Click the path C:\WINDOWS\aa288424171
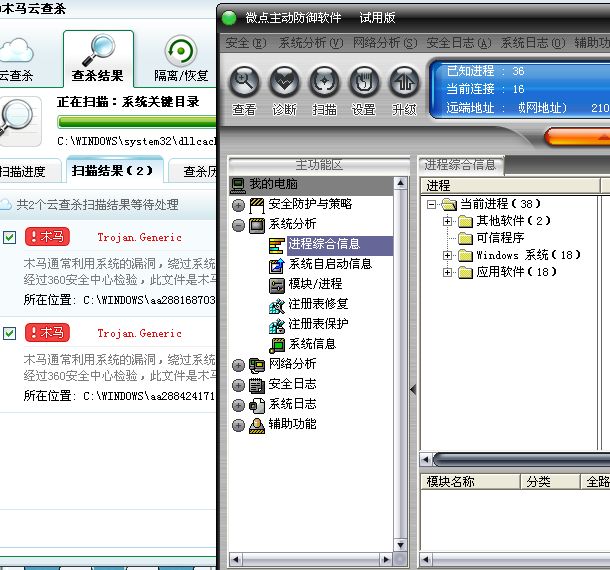The width and height of the screenshot is (610, 570). (149, 396)
